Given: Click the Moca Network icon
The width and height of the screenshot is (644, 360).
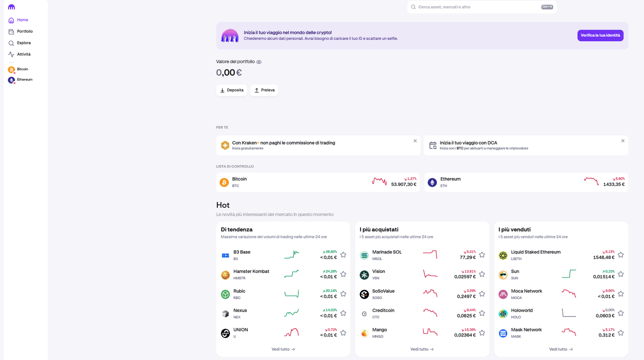Looking at the screenshot, I should pos(503,294).
